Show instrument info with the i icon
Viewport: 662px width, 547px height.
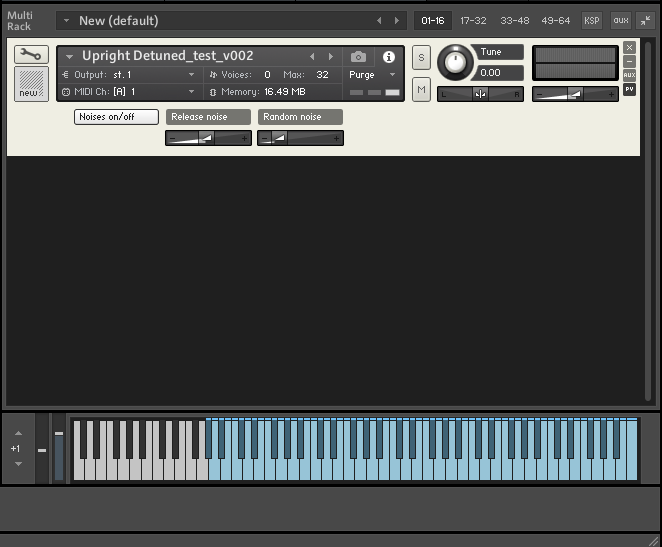388,57
